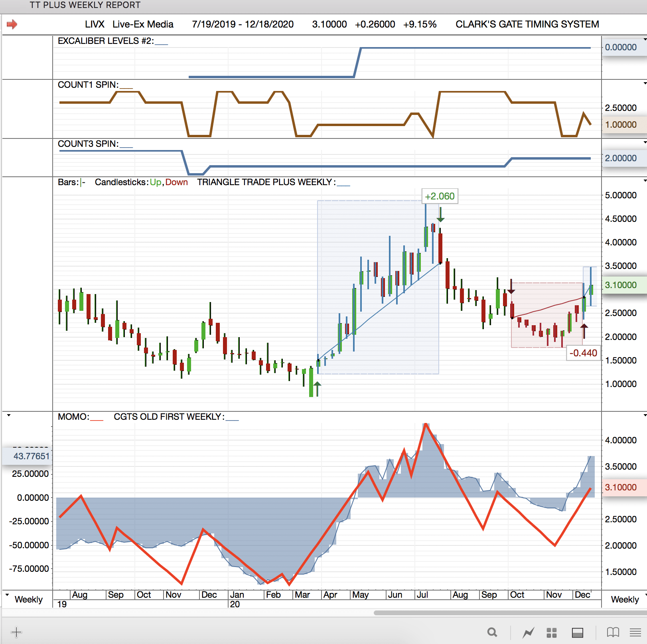
Task: Click the green down arrow at July peak
Action: point(440,215)
